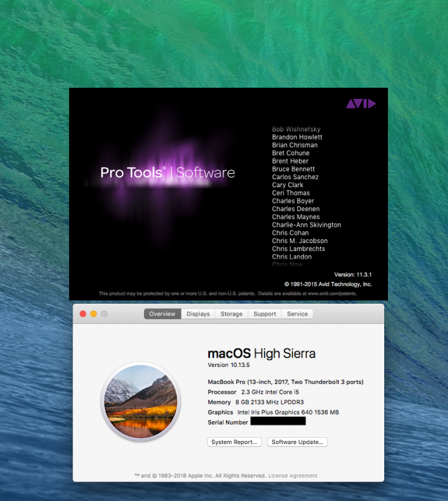Click the 1991-2015 Avid Technology copyright line
448x501 pixels.
point(328,284)
